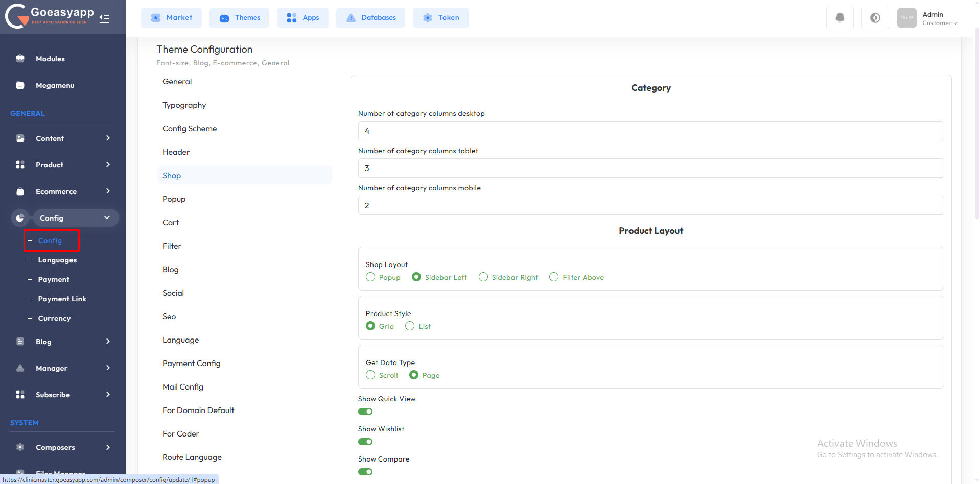Click the Composers gear icon
The height and width of the screenshot is (484, 980).
(20, 447)
